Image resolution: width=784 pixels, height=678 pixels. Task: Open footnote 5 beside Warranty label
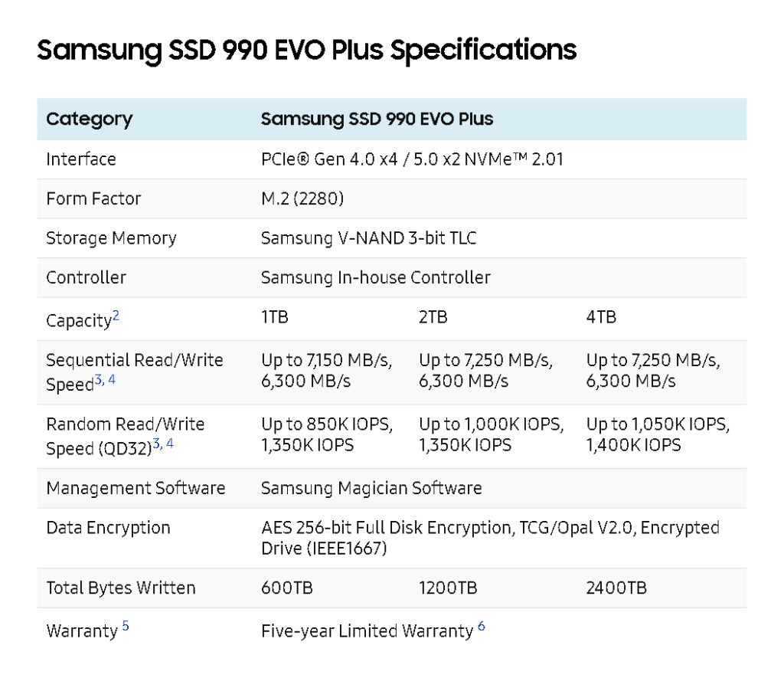[126, 625]
